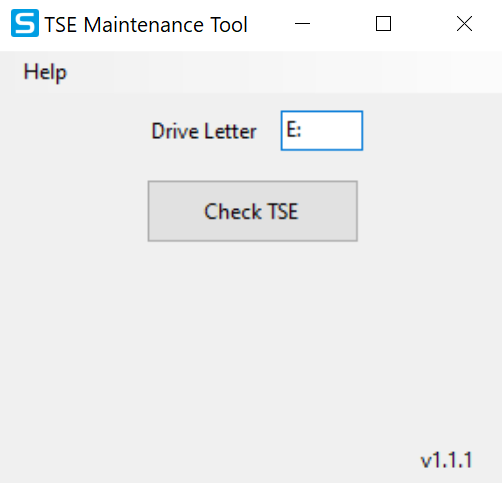Focus the Drive Letter input field
This screenshot has height=483, width=502.
click(322, 131)
